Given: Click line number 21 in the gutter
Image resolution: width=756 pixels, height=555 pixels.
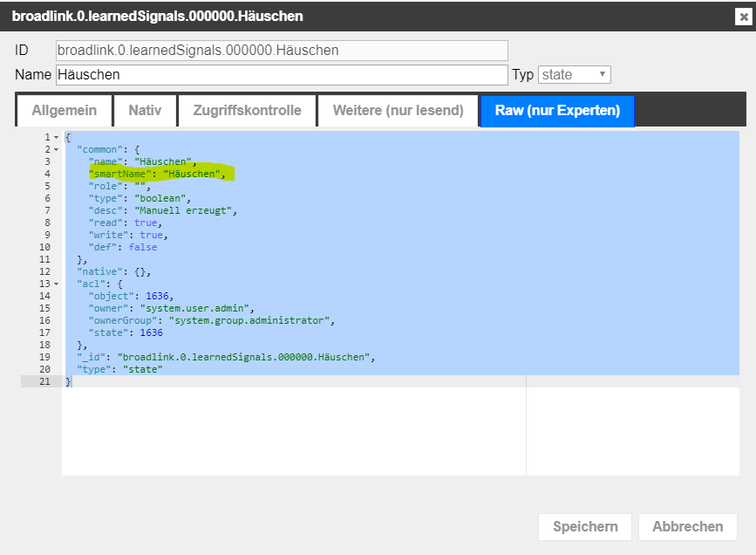Looking at the screenshot, I should [44, 381].
